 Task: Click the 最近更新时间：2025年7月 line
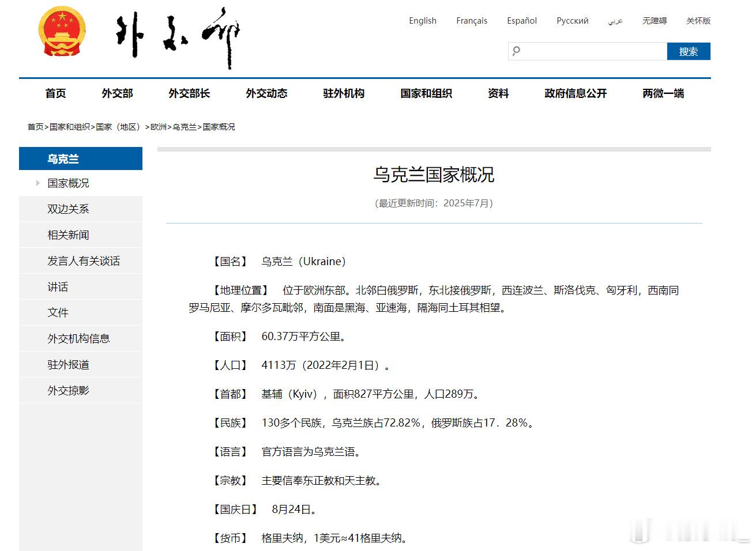(434, 203)
